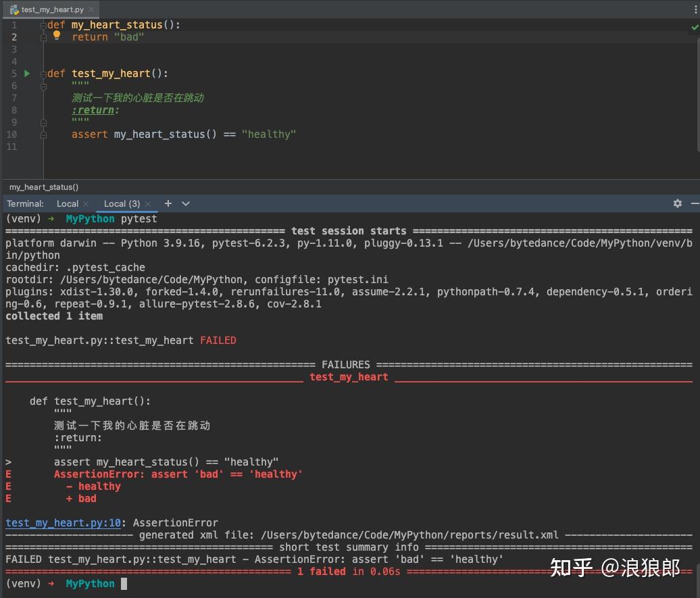Toggle a breakpoint in the line 10 gutter
Image resolution: width=700 pixels, height=598 pixels.
pyautogui.click(x=27, y=134)
